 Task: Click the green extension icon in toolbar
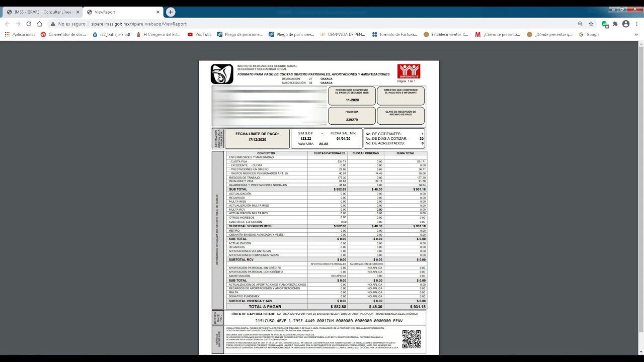click(604, 24)
